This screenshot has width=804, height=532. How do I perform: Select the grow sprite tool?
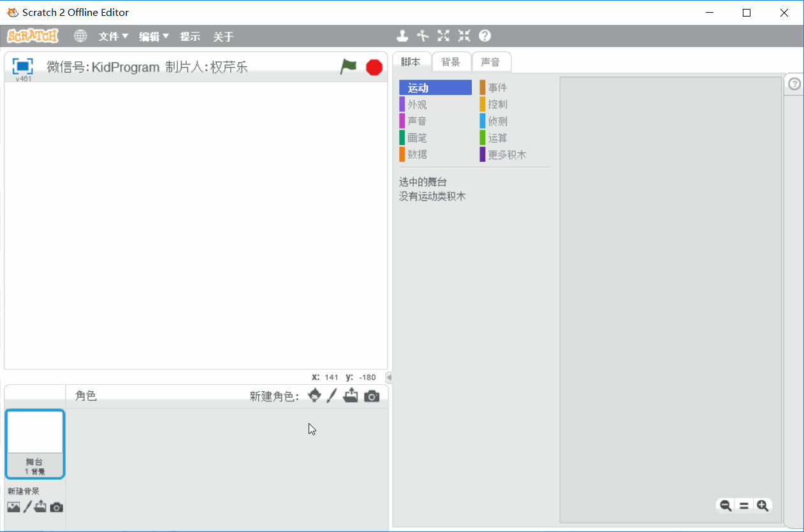click(443, 36)
